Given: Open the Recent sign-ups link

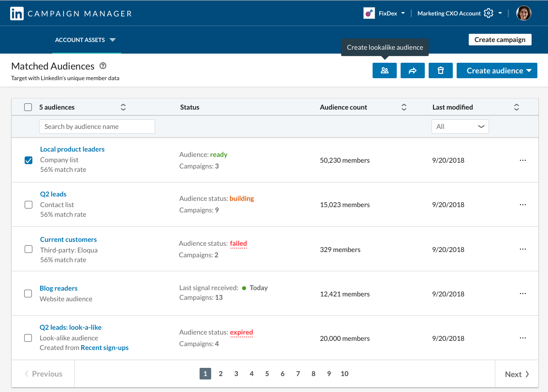Looking at the screenshot, I should click(x=104, y=348).
